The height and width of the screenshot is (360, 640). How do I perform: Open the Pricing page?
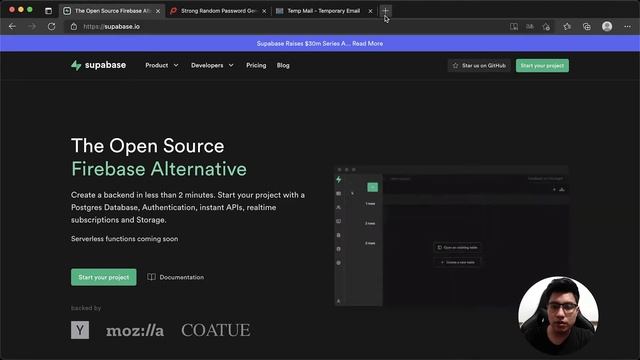coord(256,65)
